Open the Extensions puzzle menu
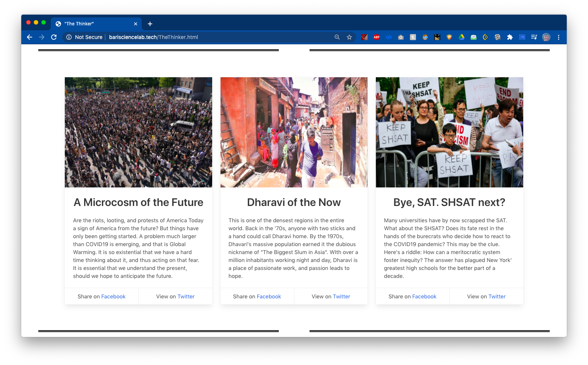 [x=510, y=37]
